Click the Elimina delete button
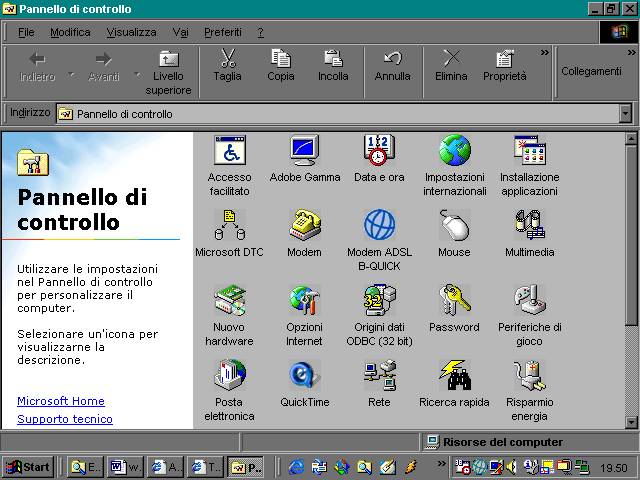The image size is (640, 480). (451, 67)
